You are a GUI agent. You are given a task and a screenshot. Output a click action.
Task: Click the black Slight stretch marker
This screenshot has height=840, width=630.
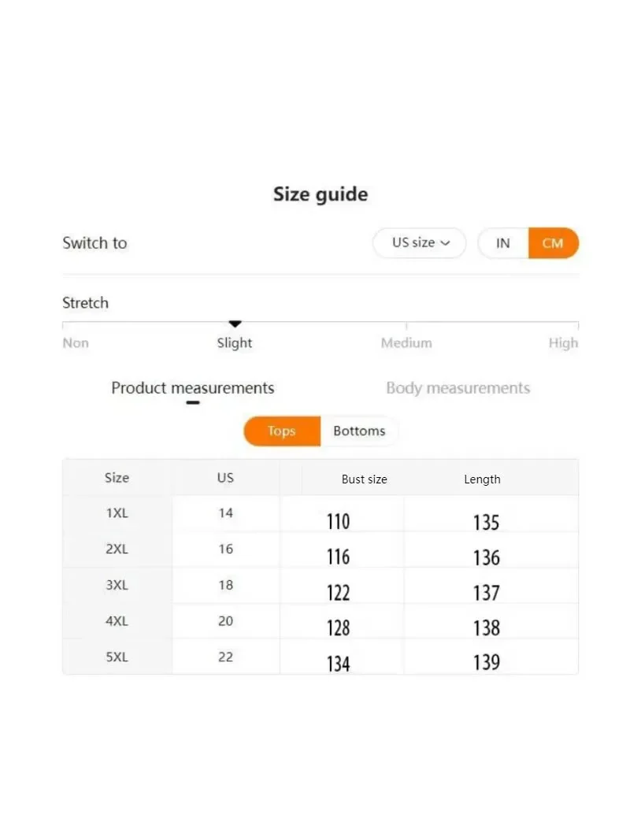coord(235,324)
